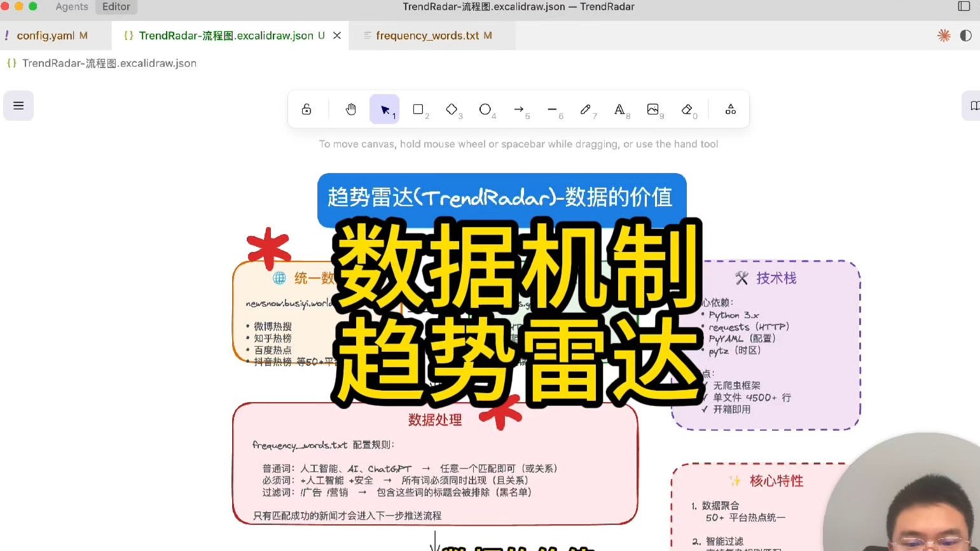
Task: Open the Excalidraw hamburger menu
Action: pyautogui.click(x=18, y=106)
